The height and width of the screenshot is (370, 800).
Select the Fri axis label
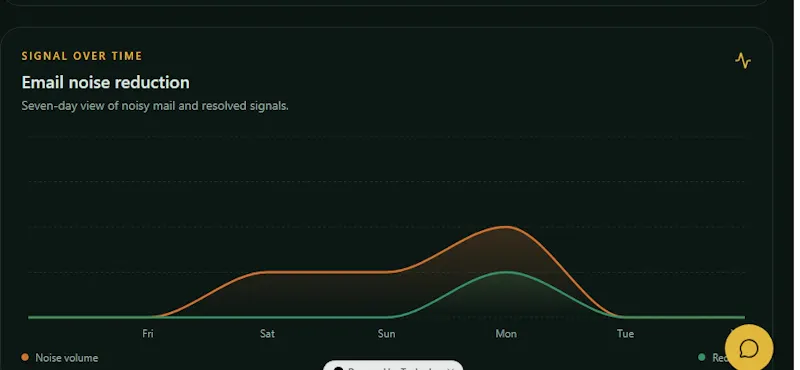pyautogui.click(x=147, y=334)
